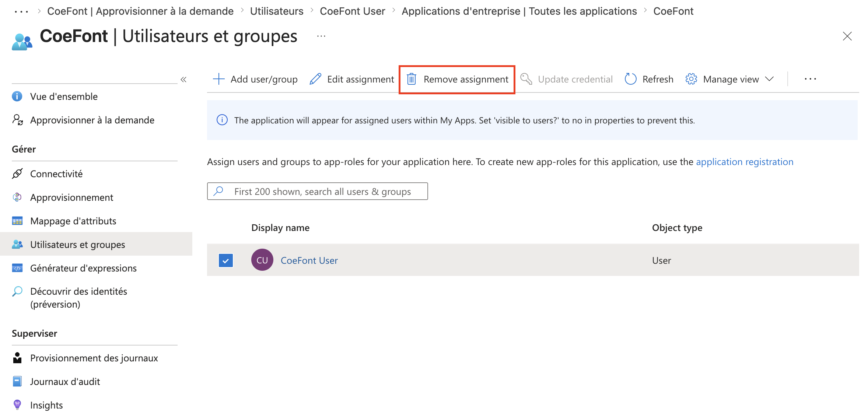This screenshot has height=417, width=868.
Task: Click the Refresh button label
Action: point(658,79)
